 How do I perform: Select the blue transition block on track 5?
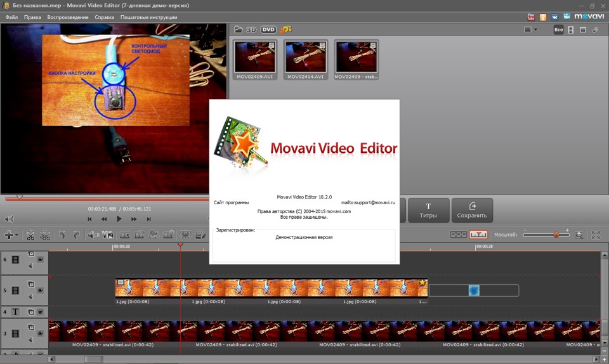pyautogui.click(x=474, y=290)
